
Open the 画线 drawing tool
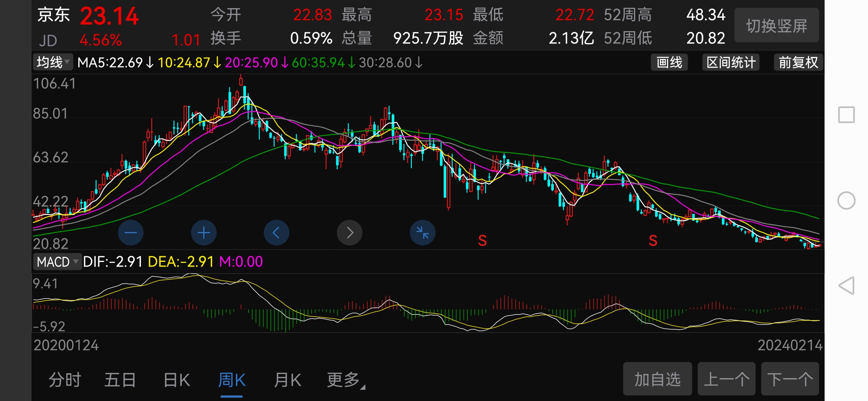669,62
